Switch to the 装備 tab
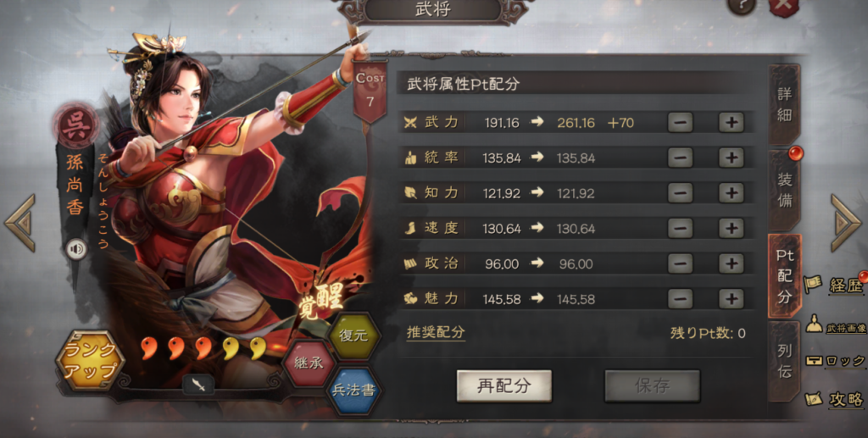This screenshot has width=868, height=438. 784,190
